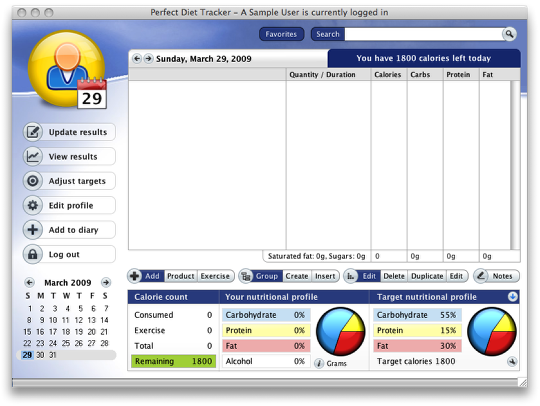Select March 30 in the calendar
The height and width of the screenshot is (406, 540).
click(40, 355)
